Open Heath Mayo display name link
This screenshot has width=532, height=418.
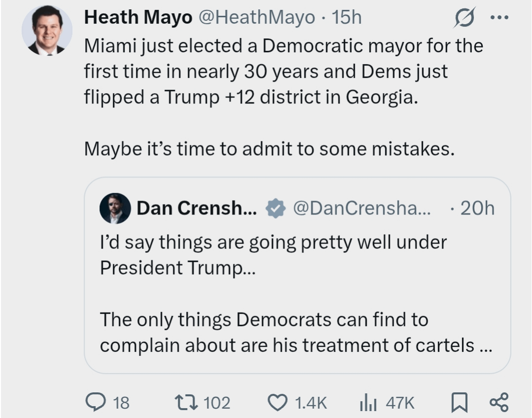click(x=138, y=18)
